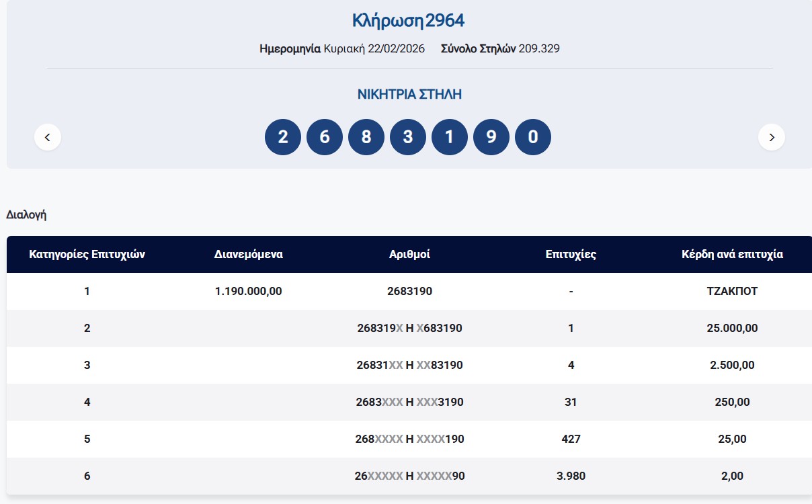Click the 25.000,00 winnings cell
Viewport: 812px width, 504px height.
732,329
